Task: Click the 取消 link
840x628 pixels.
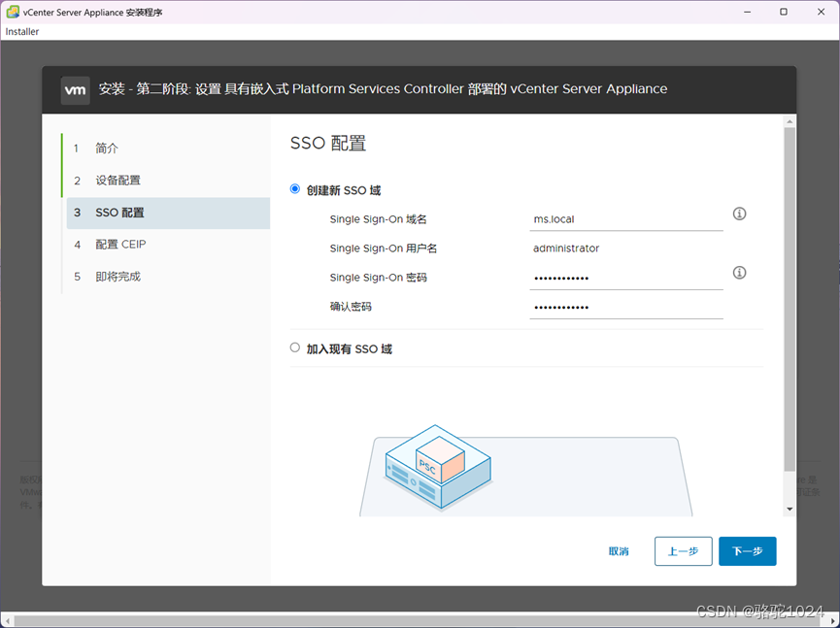Action: point(619,551)
